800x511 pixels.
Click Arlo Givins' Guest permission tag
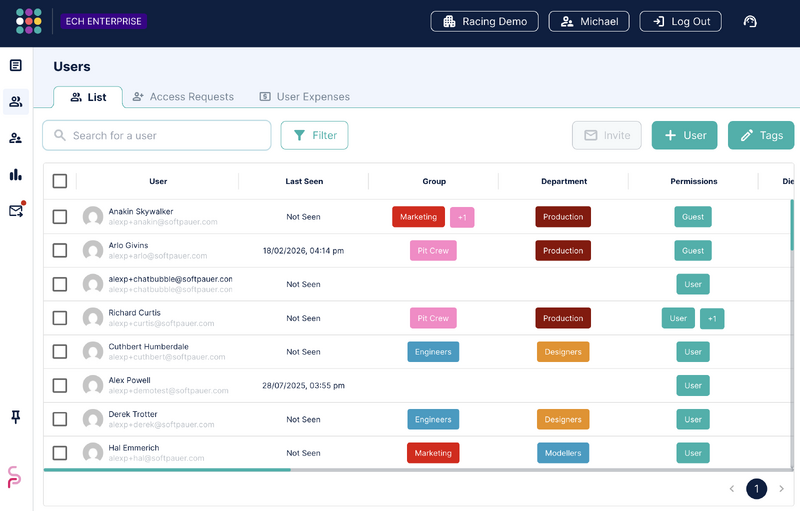click(x=693, y=250)
